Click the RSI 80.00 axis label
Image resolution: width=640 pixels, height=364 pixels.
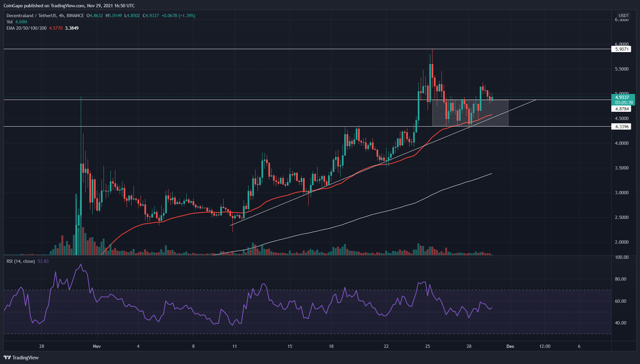click(621, 279)
